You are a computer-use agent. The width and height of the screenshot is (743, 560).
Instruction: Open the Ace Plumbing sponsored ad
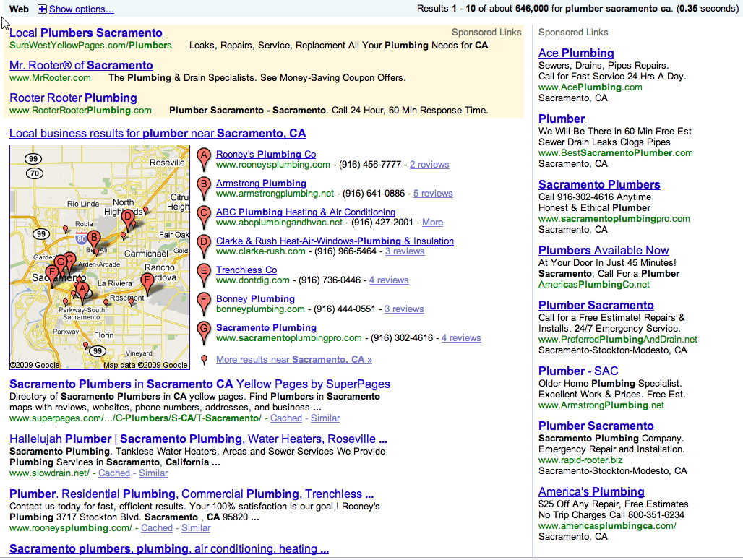click(576, 53)
